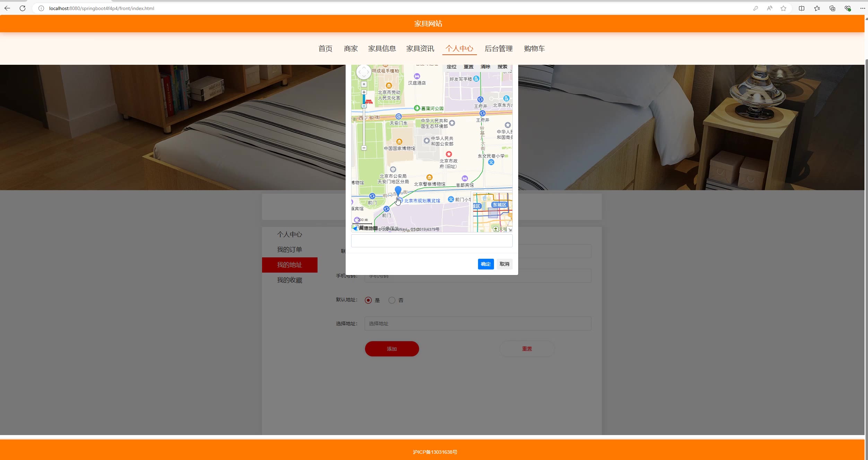Open browser settings and more menu
This screenshot has width=868, height=460.
862,8
